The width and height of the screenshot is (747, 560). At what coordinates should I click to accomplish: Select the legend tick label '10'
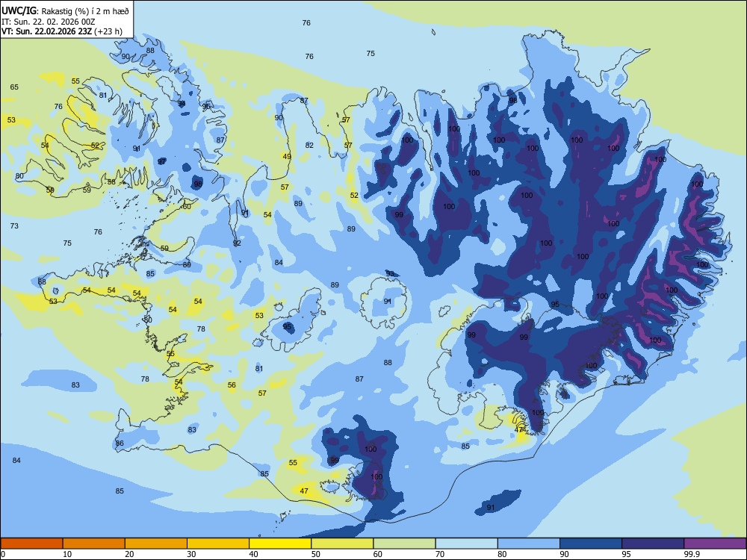click(67, 554)
